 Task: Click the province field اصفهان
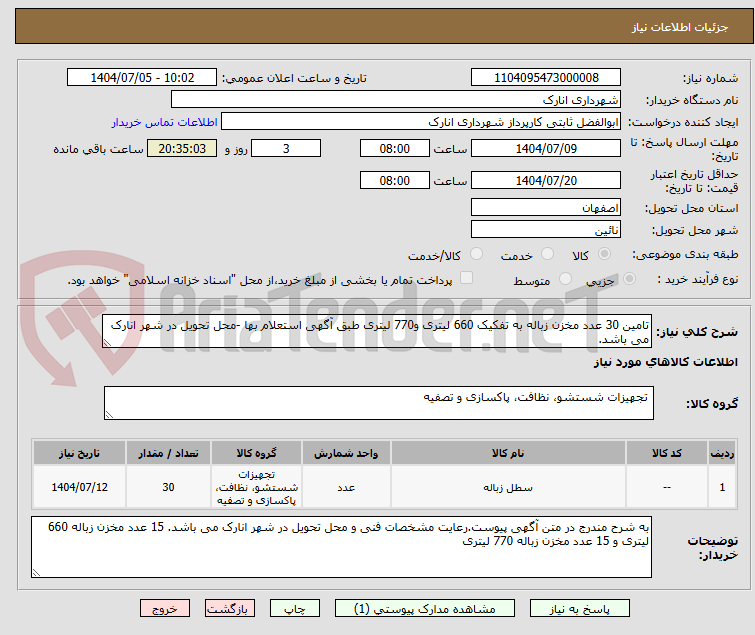[546, 207]
